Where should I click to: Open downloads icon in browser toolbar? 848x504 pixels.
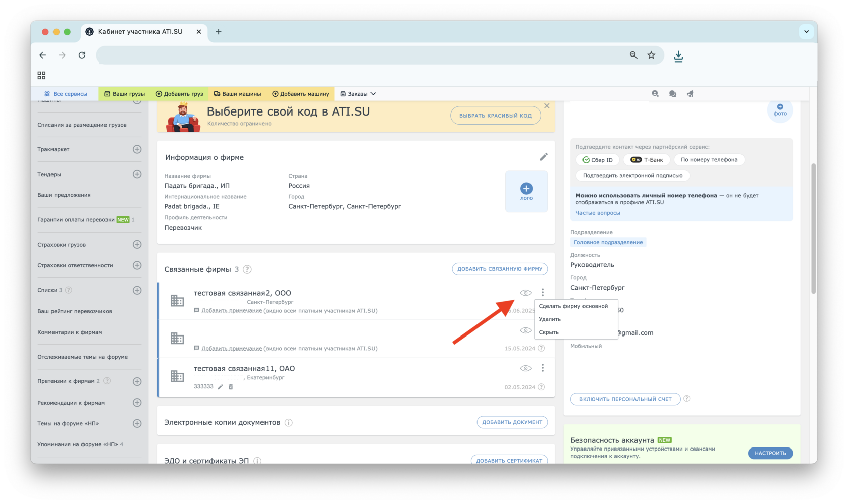click(x=678, y=55)
